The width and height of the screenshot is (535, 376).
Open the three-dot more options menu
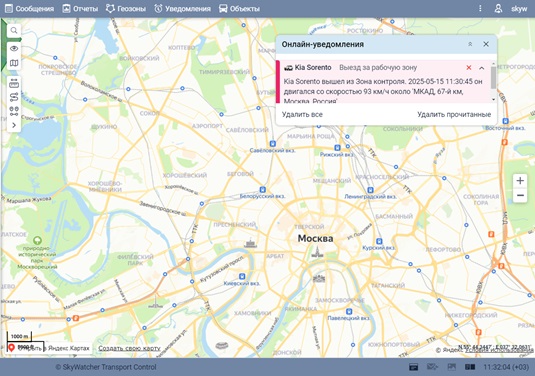point(480,9)
